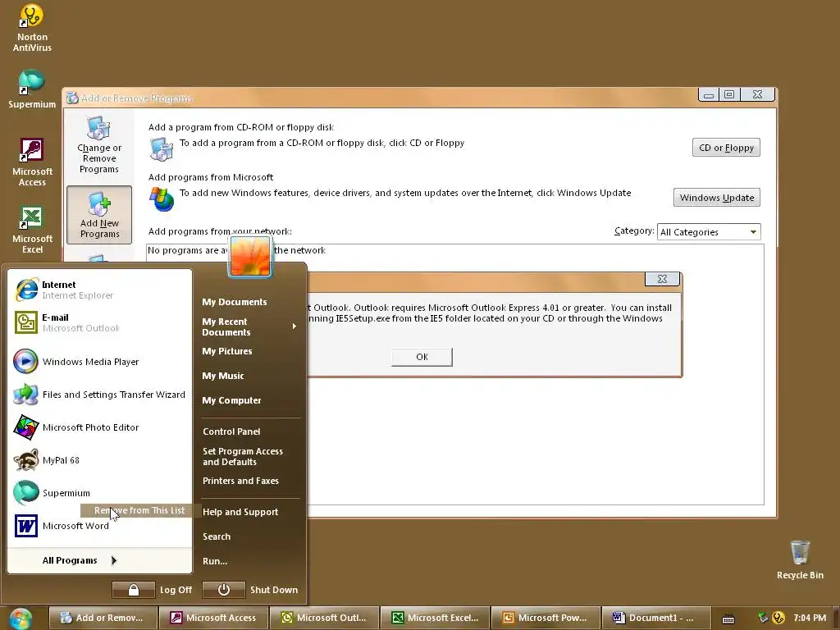This screenshot has height=630, width=840.
Task: Click the Windows Update logo icon
Action: (x=162, y=199)
